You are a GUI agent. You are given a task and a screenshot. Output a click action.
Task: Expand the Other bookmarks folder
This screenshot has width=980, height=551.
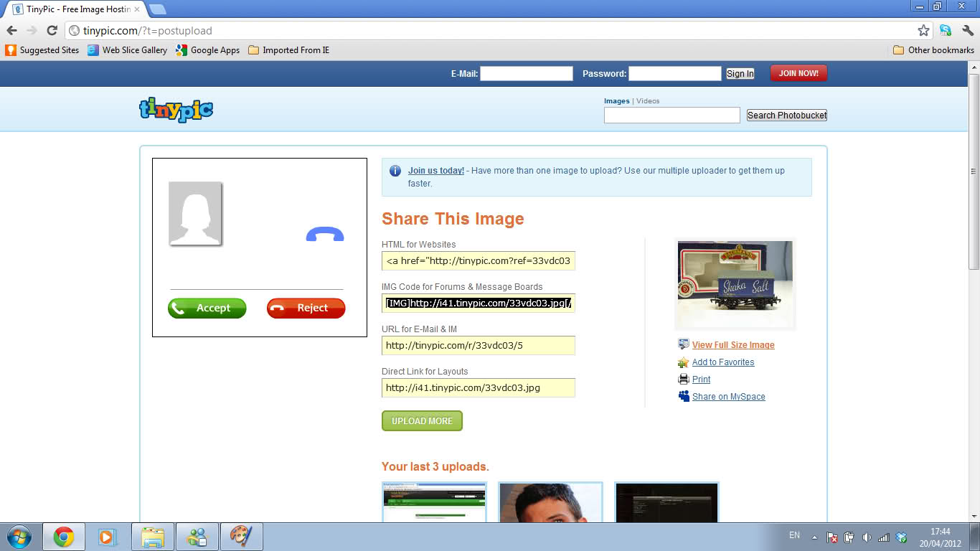click(x=933, y=50)
